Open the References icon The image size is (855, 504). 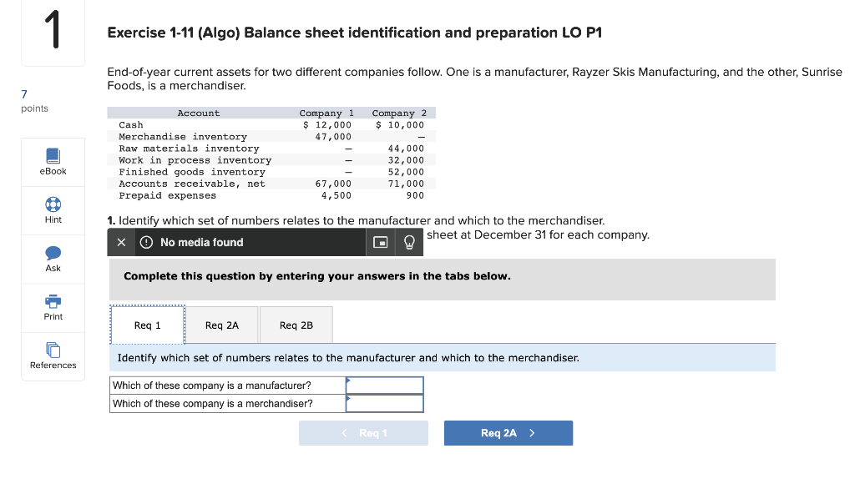(53, 350)
